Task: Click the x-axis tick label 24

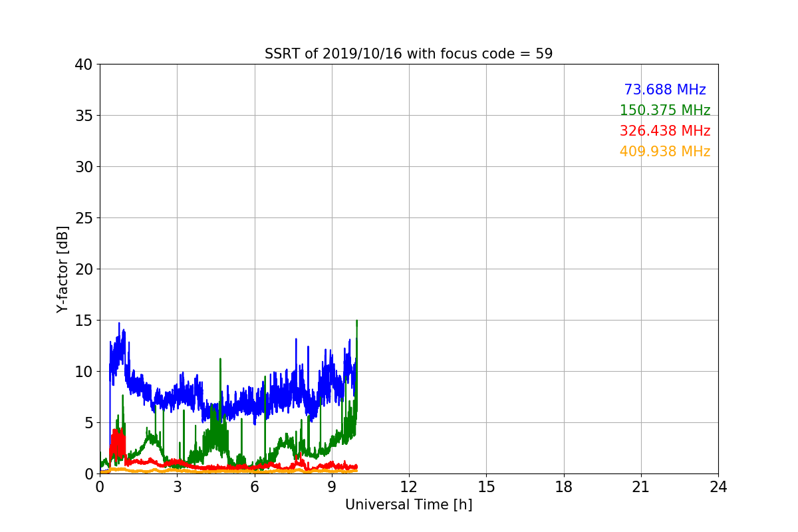Action: tap(718, 487)
